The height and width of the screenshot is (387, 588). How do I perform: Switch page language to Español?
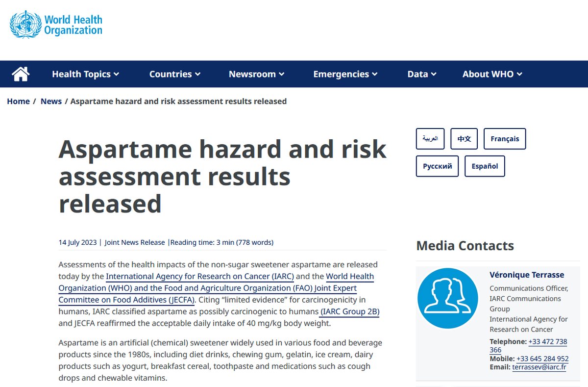pos(485,166)
